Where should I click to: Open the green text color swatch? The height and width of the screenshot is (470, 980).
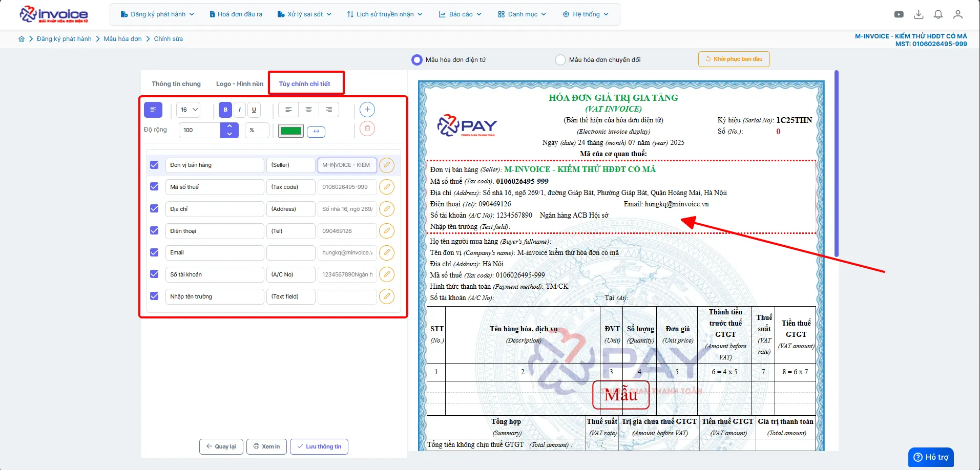pyautogui.click(x=291, y=131)
